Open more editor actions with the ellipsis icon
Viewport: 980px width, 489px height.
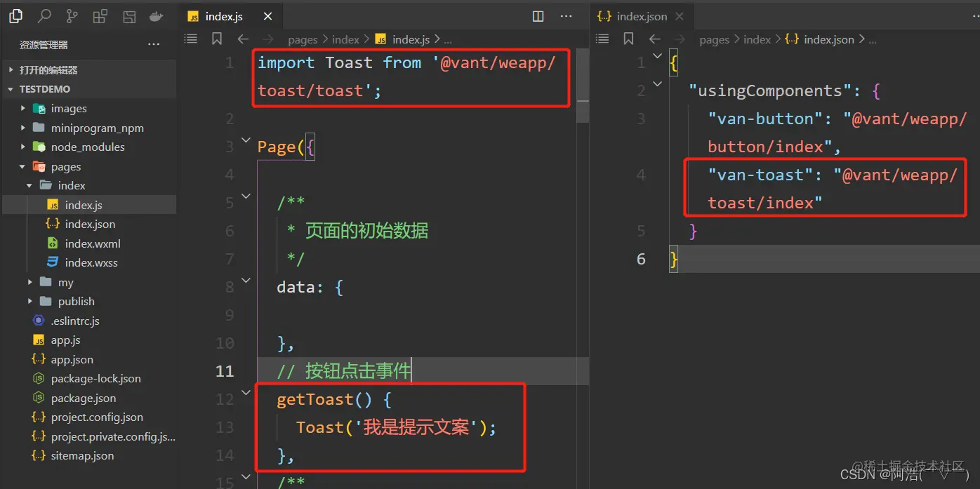pyautogui.click(x=566, y=15)
